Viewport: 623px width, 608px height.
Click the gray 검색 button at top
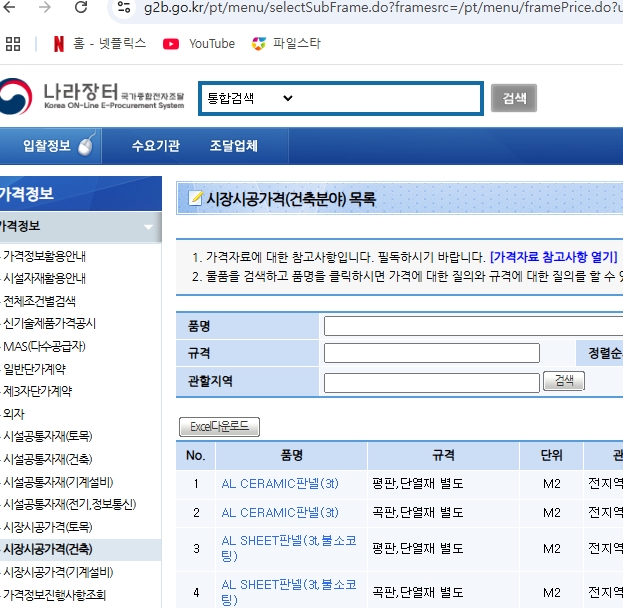click(x=514, y=98)
